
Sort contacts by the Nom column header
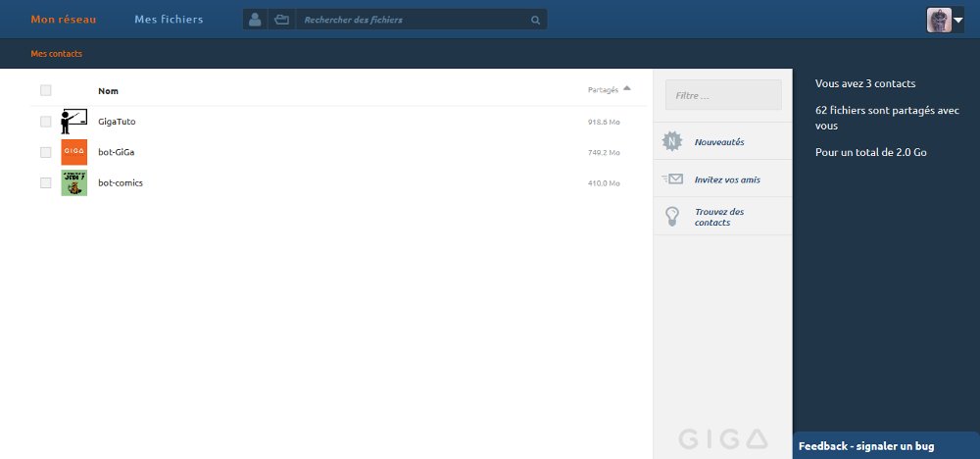(108, 90)
